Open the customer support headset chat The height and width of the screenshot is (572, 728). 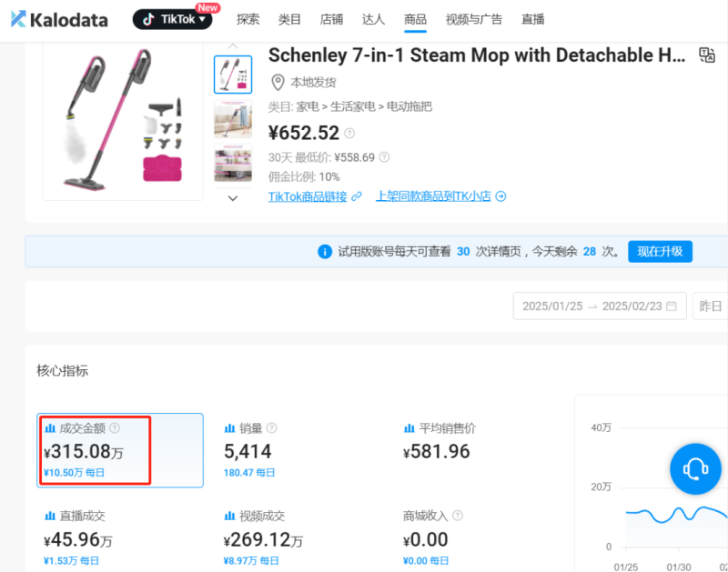[695, 469]
